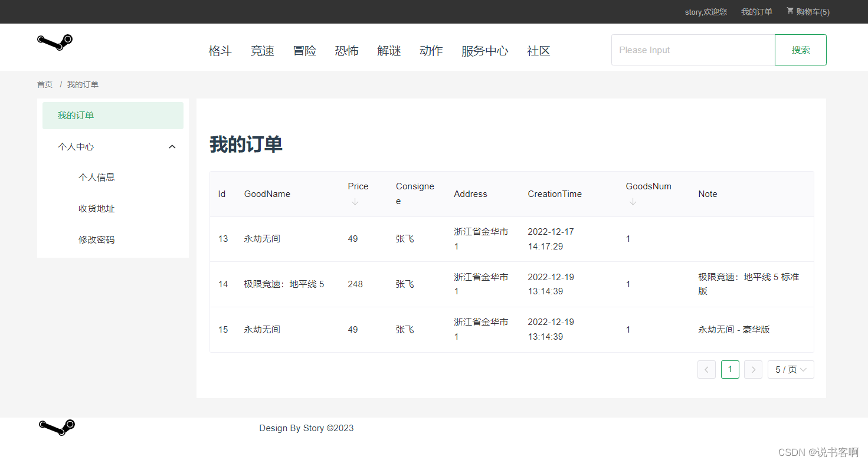The height and width of the screenshot is (463, 868).
Task: Click the 我的订单 page heading
Action: [246, 144]
